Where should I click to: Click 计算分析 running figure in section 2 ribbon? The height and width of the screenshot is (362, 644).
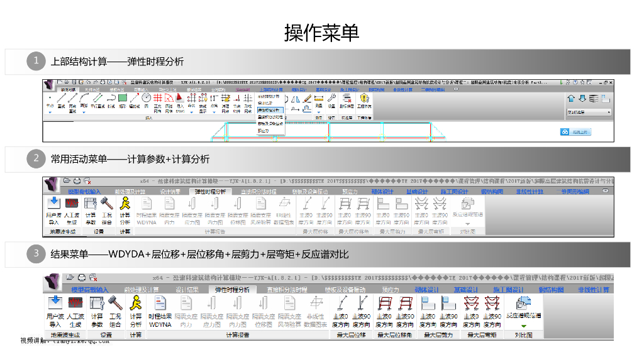[125, 211]
